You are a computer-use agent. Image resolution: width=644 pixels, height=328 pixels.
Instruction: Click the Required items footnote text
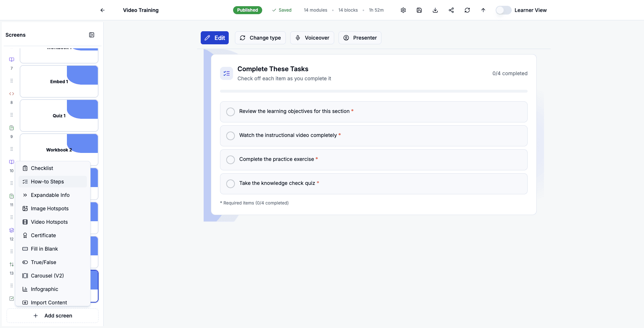[254, 203]
